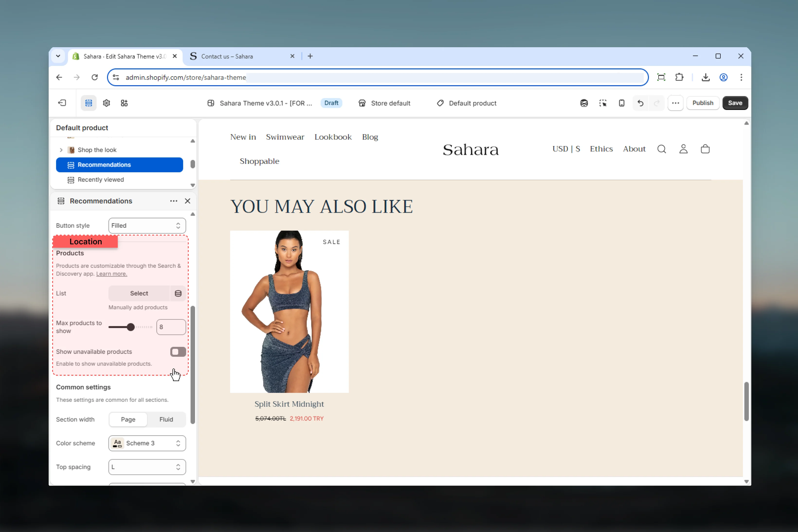The width and height of the screenshot is (798, 532).
Task: Set section width to Fluid
Action: pos(166,419)
